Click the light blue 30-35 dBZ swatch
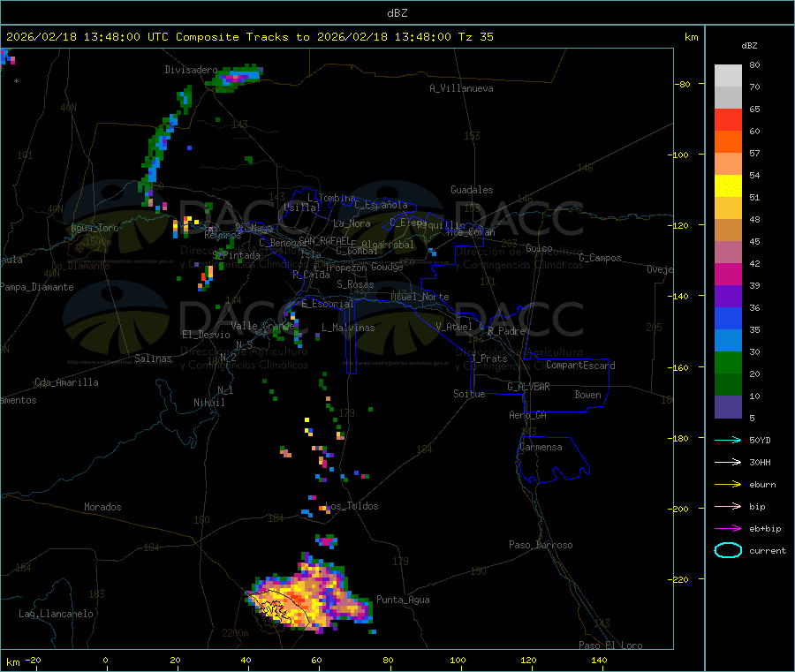The height and width of the screenshot is (672, 795). (x=728, y=341)
